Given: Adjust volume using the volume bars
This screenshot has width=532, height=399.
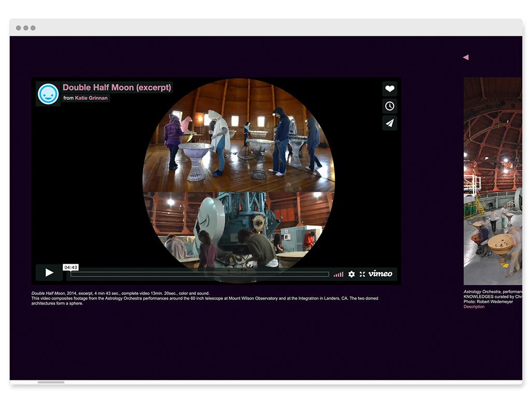Looking at the screenshot, I should pos(339,274).
